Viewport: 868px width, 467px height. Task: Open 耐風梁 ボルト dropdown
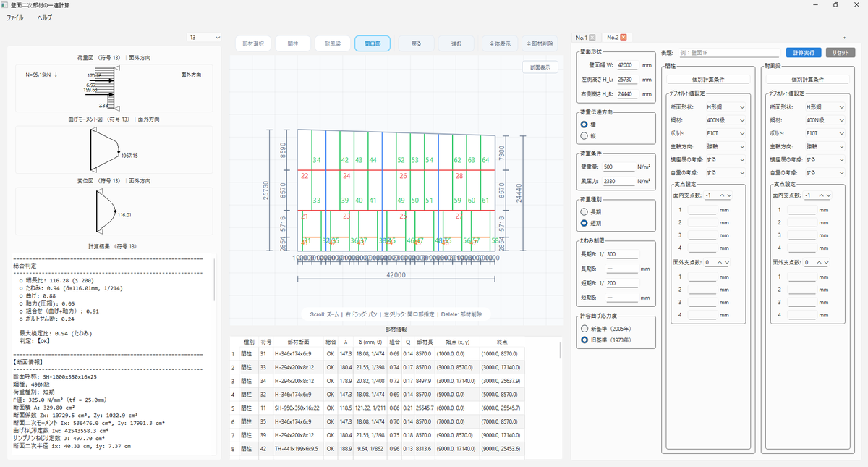click(x=825, y=133)
